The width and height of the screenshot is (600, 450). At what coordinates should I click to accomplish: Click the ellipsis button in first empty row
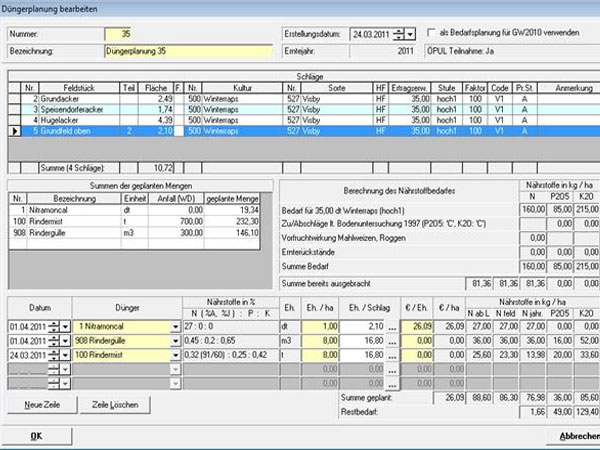click(x=392, y=370)
